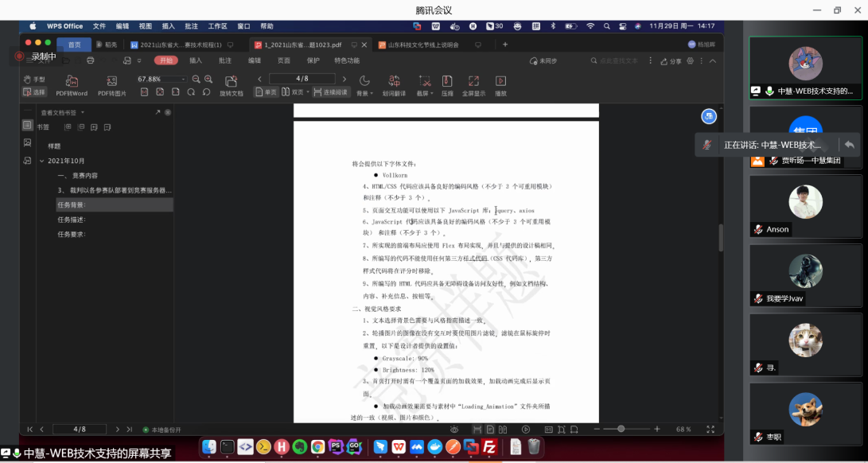Activate the 选择 selection tool
The width and height of the screenshot is (868, 463).
coord(34,92)
